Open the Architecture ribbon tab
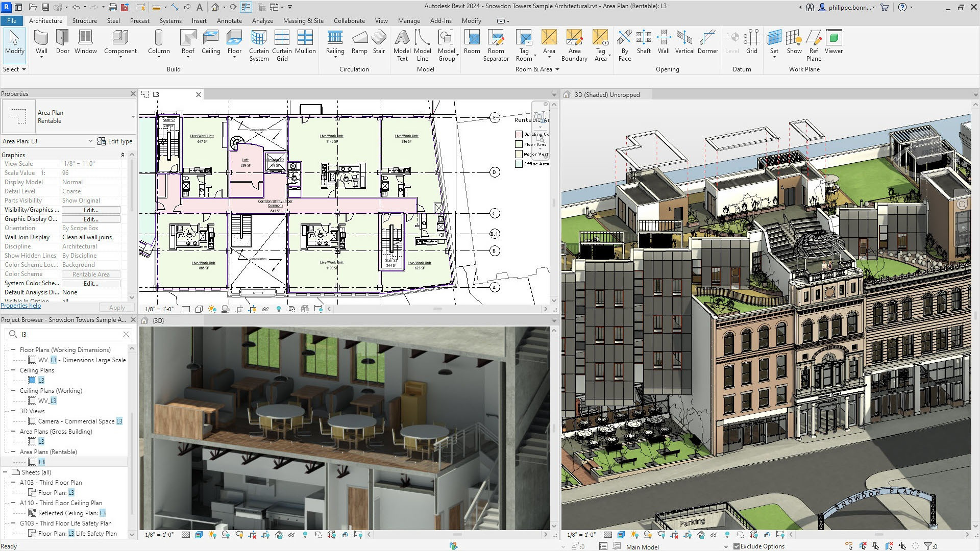The height and width of the screenshot is (551, 980). [45, 21]
